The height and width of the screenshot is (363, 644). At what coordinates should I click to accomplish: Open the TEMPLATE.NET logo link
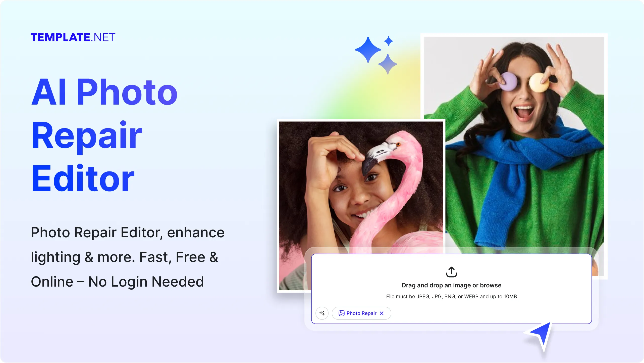tap(73, 37)
